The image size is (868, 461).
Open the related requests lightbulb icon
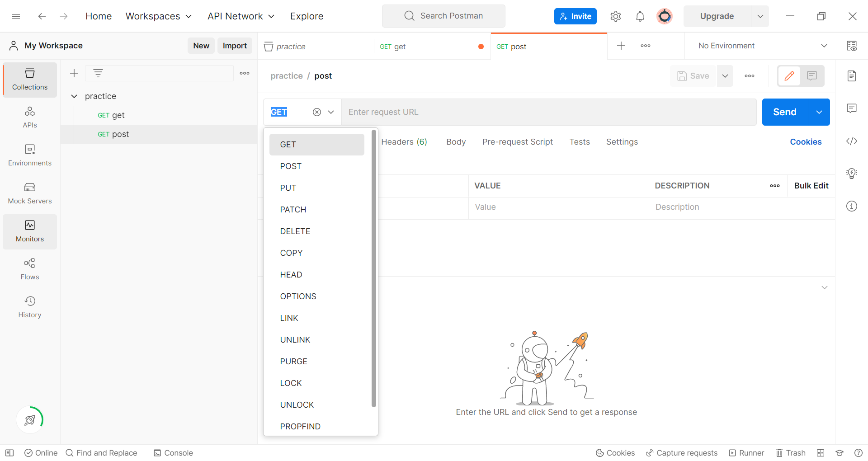pyautogui.click(x=852, y=174)
